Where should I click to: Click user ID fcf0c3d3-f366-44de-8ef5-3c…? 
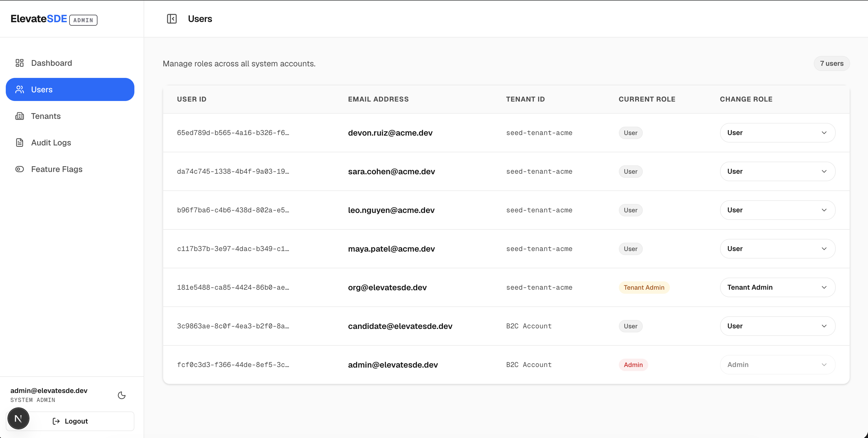[233, 365]
